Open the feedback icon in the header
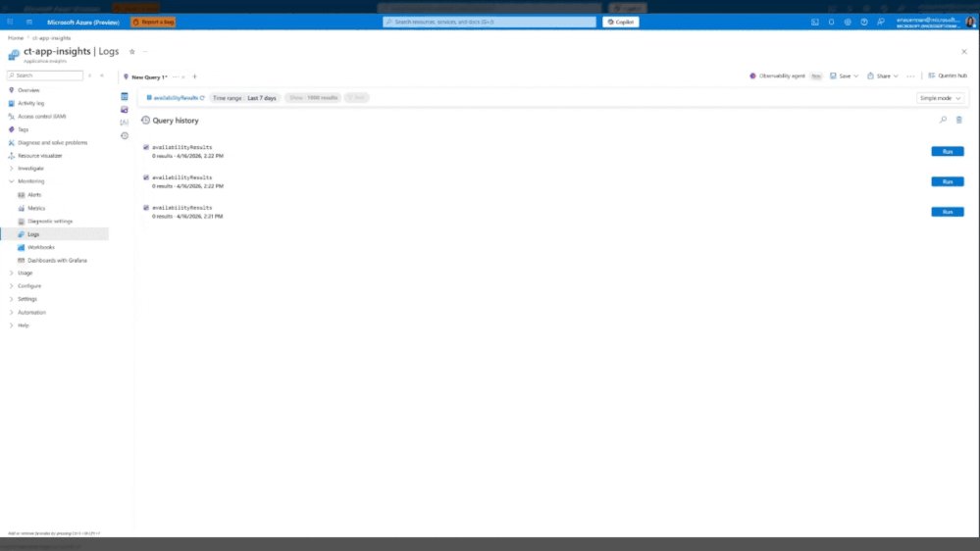This screenshot has width=980, height=551. [881, 22]
